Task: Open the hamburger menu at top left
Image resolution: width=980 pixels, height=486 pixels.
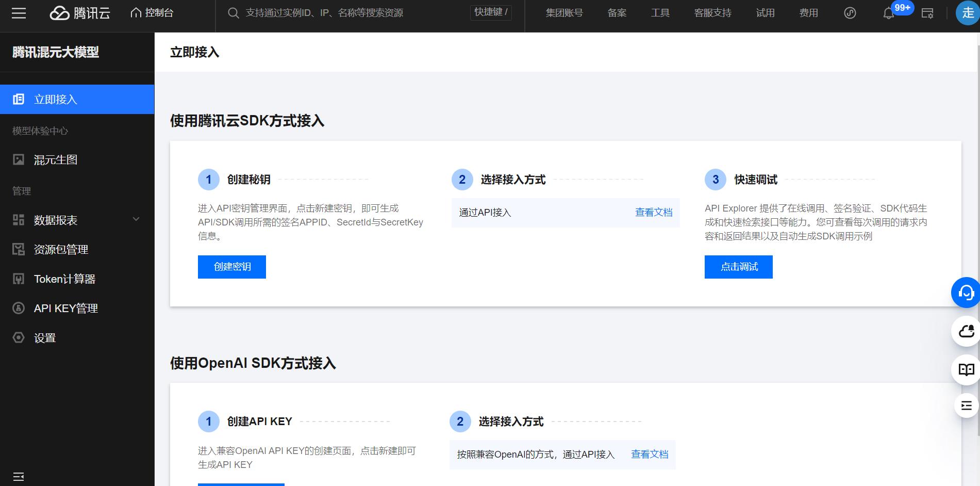Action: (19, 13)
